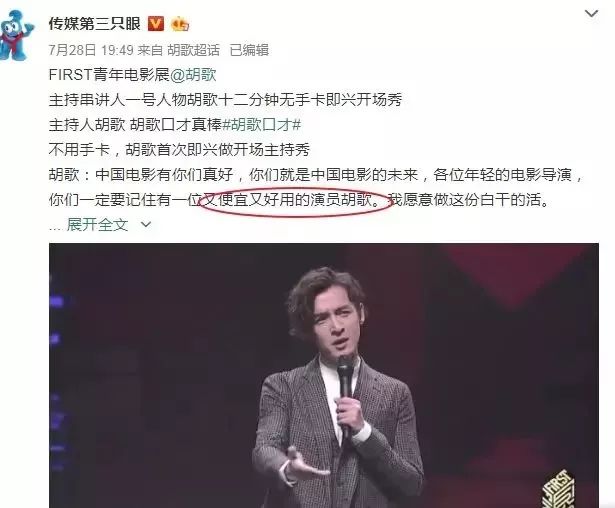Viewport: 615px width, 508px height.
Task: Click the red-circled phrase 又便宜又好用的演员胡歌
Action: (295, 200)
